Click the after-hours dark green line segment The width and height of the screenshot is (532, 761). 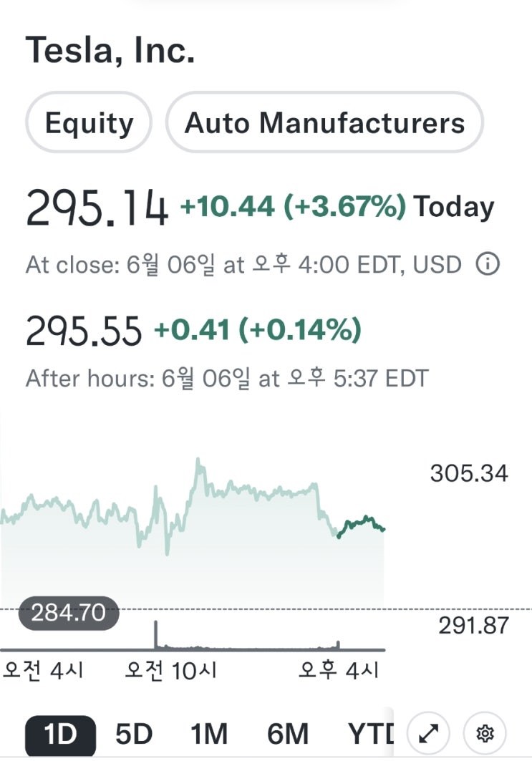[361, 526]
